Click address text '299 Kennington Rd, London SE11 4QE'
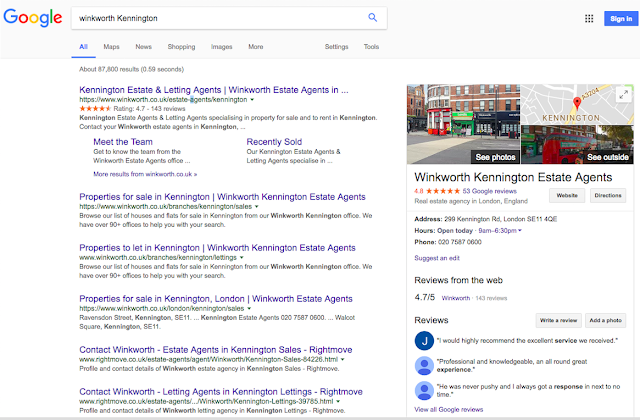640x420 pixels. [500, 219]
